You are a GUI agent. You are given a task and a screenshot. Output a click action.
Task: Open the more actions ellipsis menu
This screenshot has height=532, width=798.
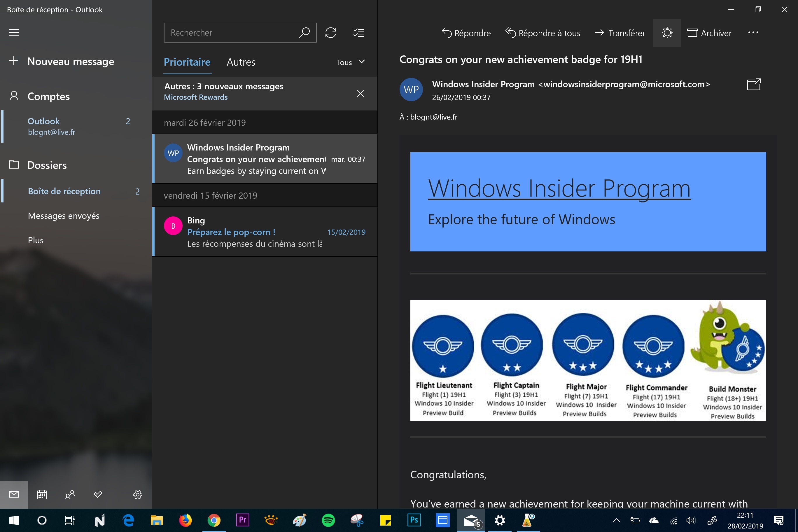point(753,33)
